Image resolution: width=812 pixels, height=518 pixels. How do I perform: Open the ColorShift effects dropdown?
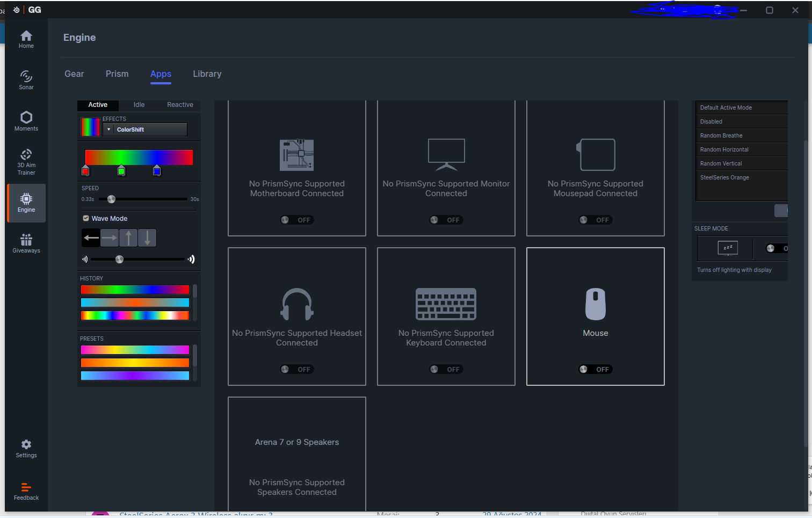(x=145, y=129)
